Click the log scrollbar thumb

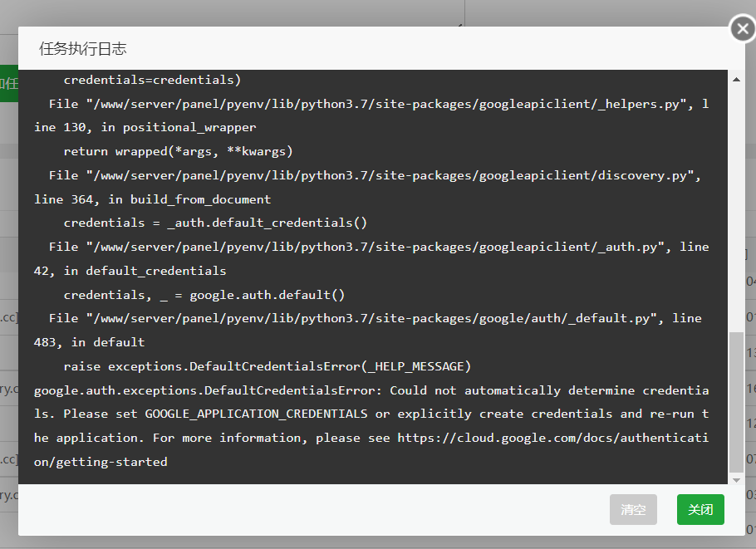736,402
